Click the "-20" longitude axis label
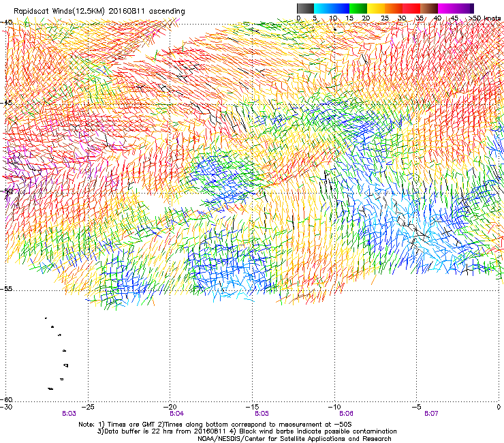Image resolution: width=504 pixels, height=443 pixels. point(170,407)
